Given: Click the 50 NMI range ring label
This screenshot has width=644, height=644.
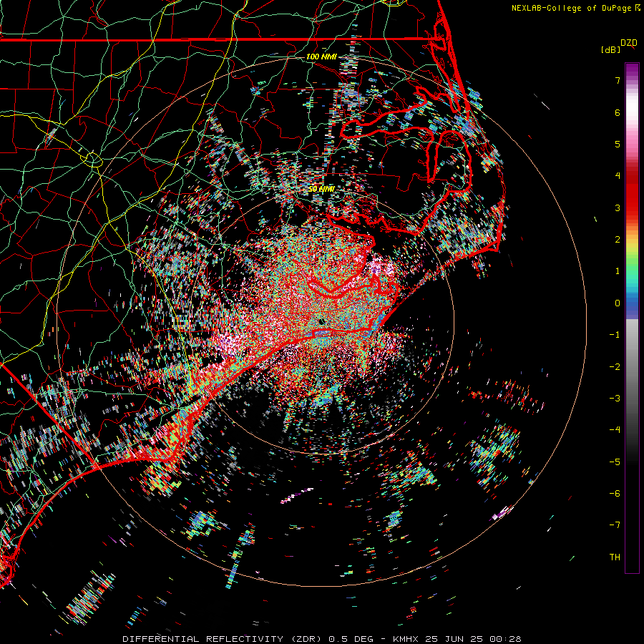Looking at the screenshot, I should pyautogui.click(x=321, y=189).
